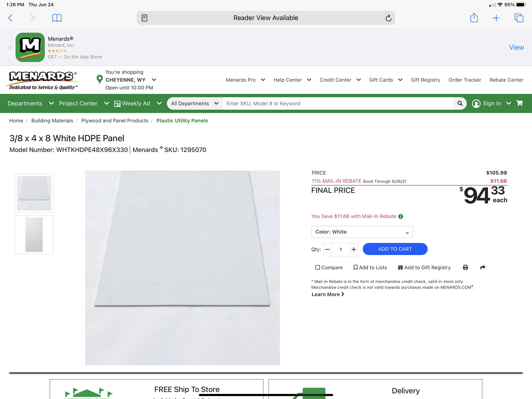This screenshot has width=532, height=399.
Task: Expand the All Departments search filter
Action: (x=194, y=103)
